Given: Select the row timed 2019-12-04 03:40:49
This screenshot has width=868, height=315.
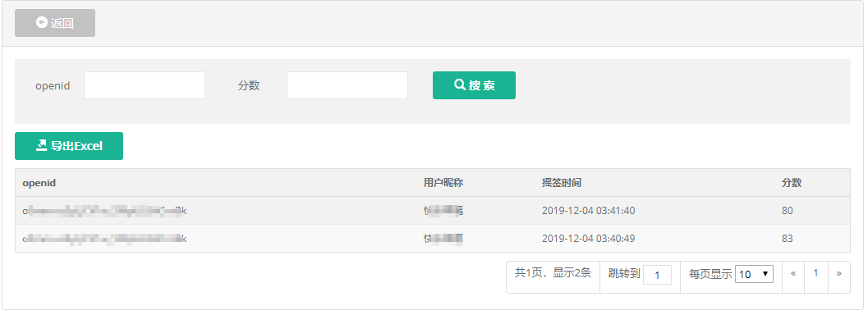Looking at the screenshot, I should point(432,239).
